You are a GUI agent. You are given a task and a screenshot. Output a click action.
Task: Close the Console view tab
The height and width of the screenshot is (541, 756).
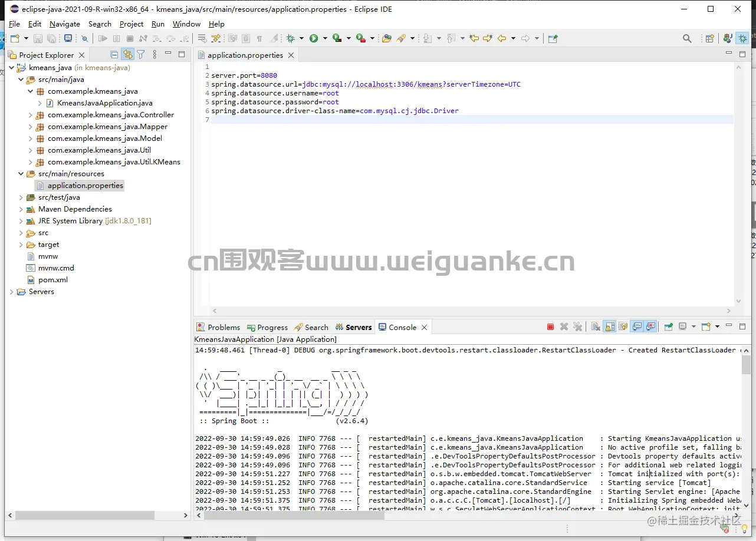pos(424,328)
